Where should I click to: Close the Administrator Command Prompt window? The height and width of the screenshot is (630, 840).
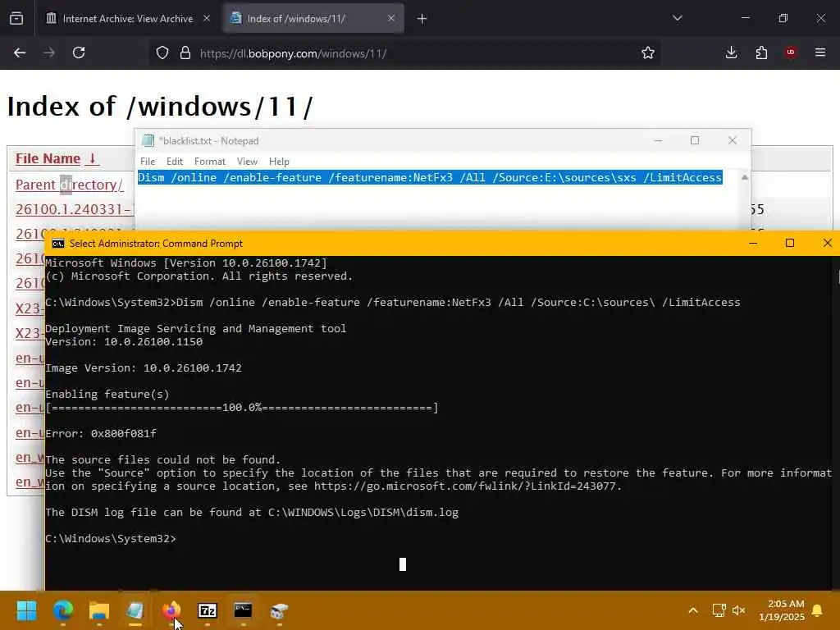827,243
